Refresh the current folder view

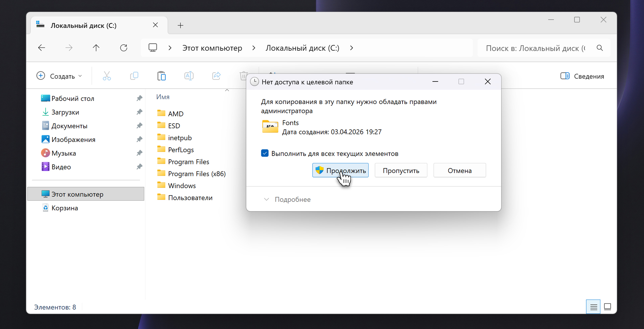[x=124, y=48]
